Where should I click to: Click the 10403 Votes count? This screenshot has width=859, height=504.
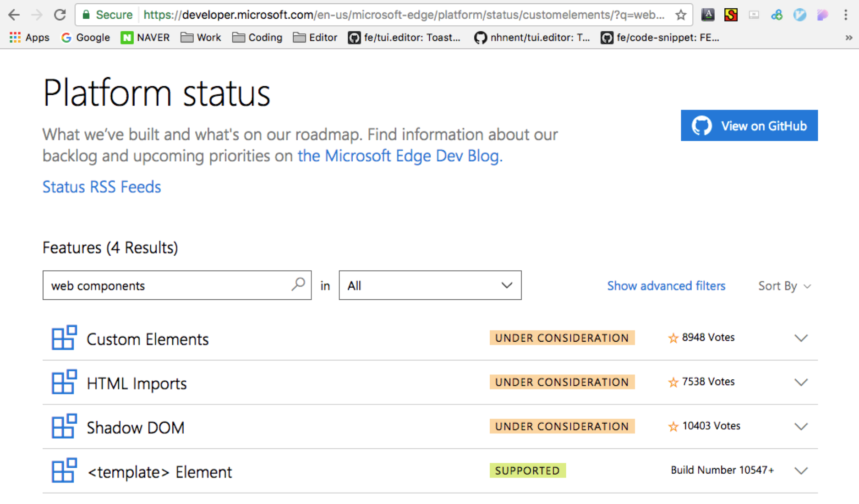(x=711, y=426)
